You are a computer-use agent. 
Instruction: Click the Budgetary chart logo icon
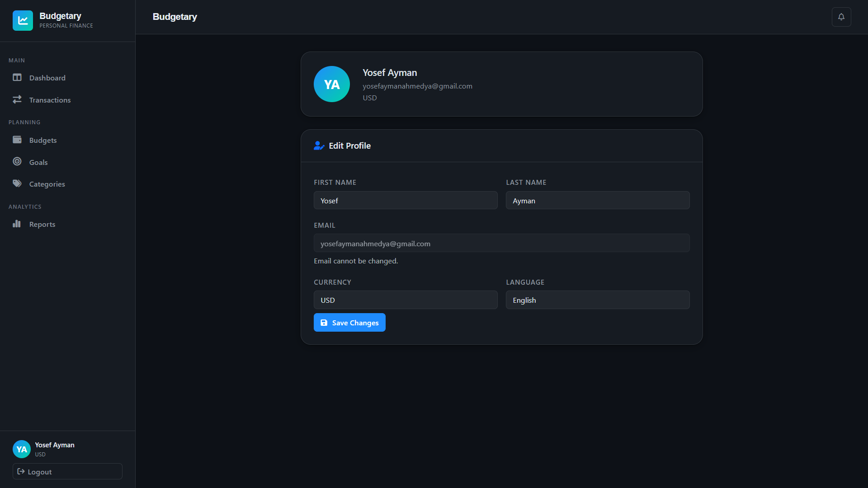23,20
